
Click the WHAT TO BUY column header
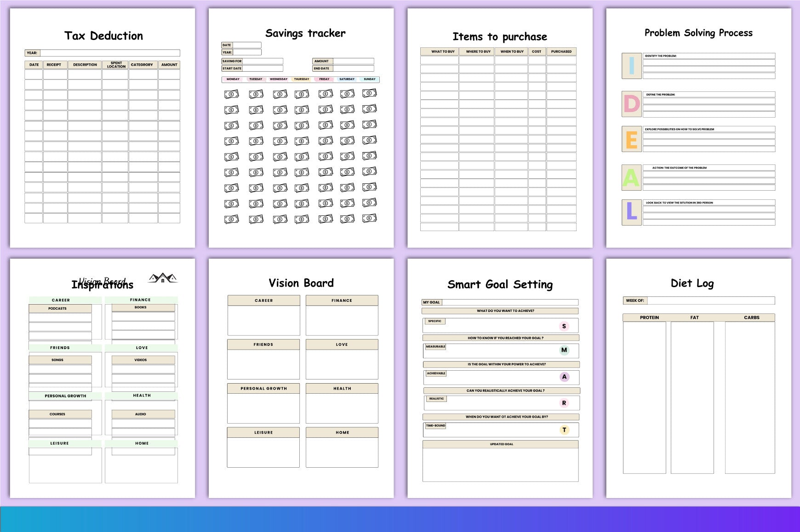coord(440,51)
